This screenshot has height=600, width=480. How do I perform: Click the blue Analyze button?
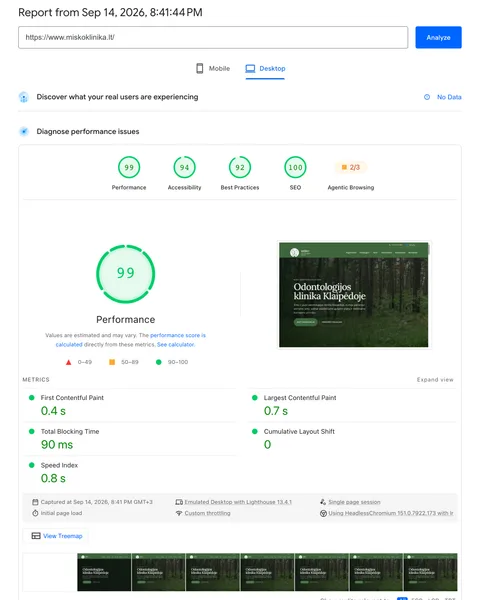[x=438, y=38]
